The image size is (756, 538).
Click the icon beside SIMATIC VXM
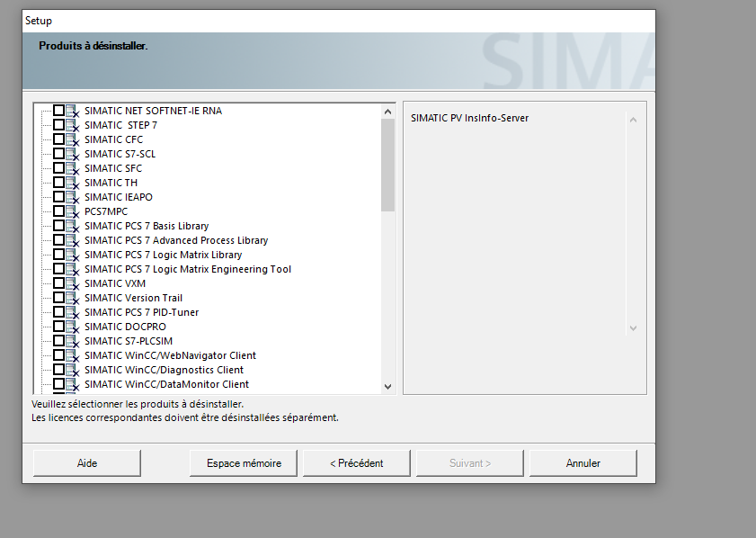pos(72,283)
